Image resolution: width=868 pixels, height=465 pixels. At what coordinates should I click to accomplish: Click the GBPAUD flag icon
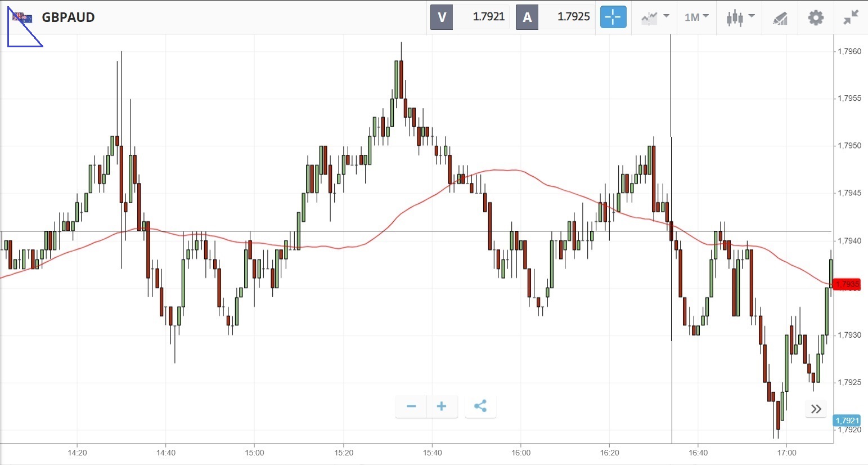point(23,17)
